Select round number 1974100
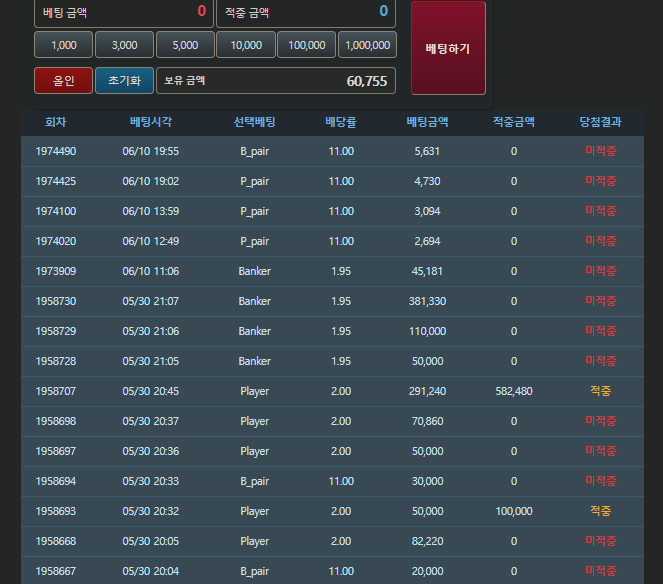This screenshot has width=663, height=584. point(56,211)
